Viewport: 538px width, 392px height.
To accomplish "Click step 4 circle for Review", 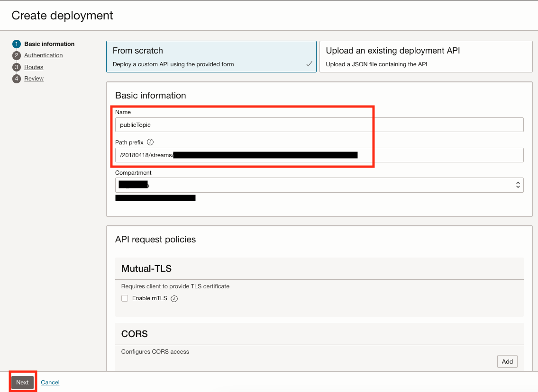I will [17, 79].
